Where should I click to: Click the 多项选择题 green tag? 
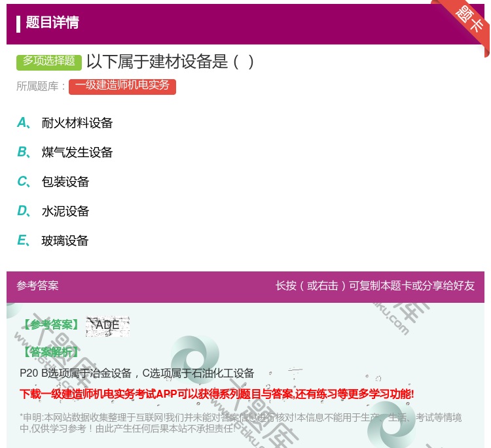coord(49,61)
